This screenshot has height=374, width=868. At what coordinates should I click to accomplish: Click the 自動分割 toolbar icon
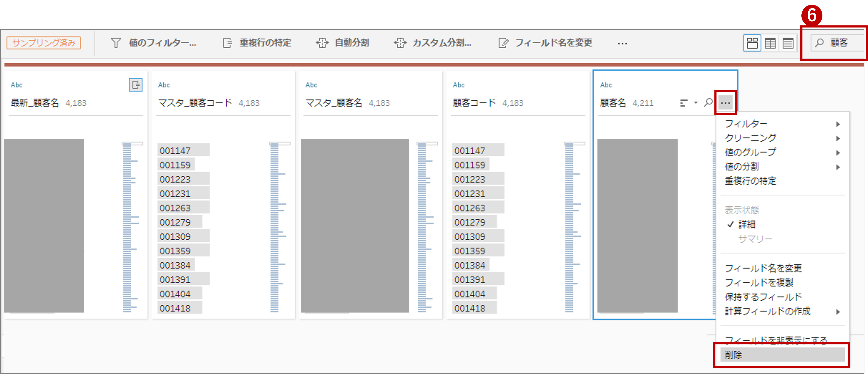322,43
